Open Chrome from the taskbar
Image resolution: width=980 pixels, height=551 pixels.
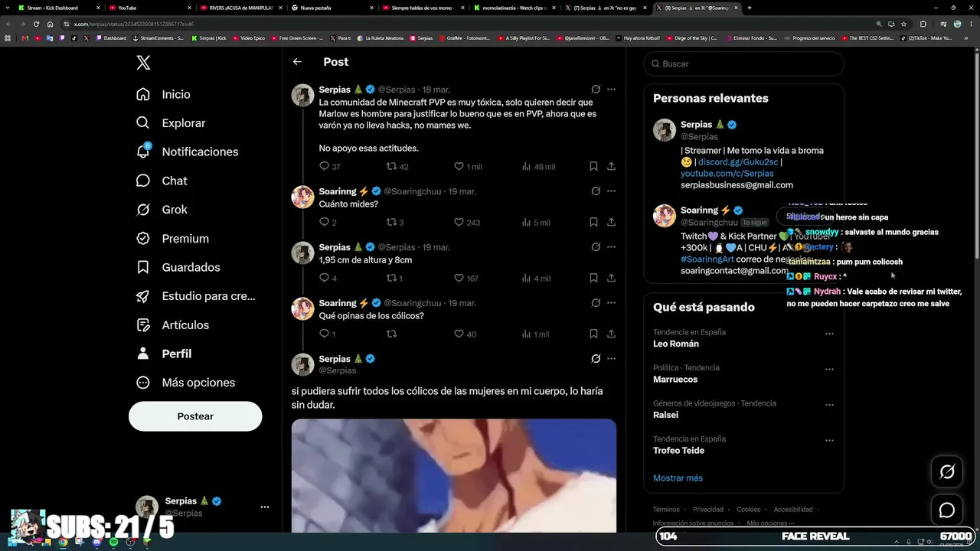[x=64, y=543]
